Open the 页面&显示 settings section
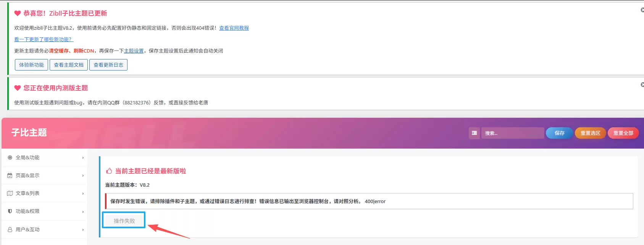 click(44, 175)
